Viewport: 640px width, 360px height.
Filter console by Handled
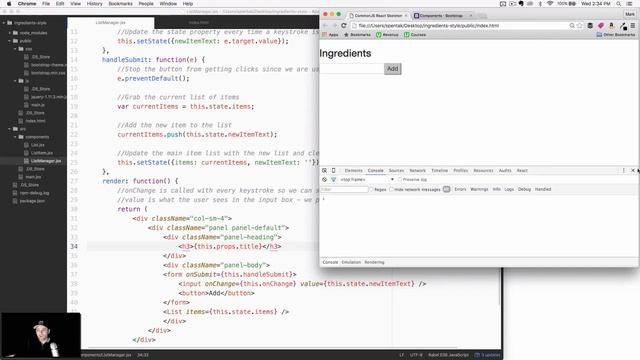[543, 189]
